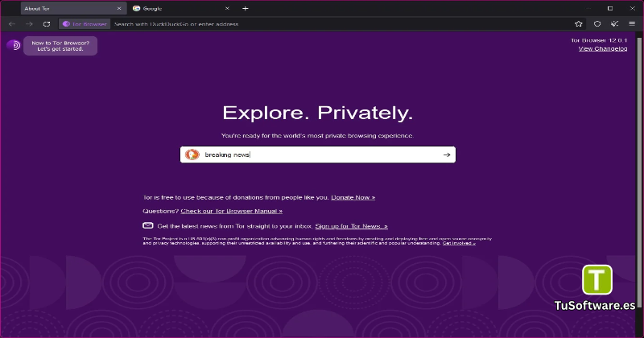Bookmark this page with the star icon

[x=579, y=24]
